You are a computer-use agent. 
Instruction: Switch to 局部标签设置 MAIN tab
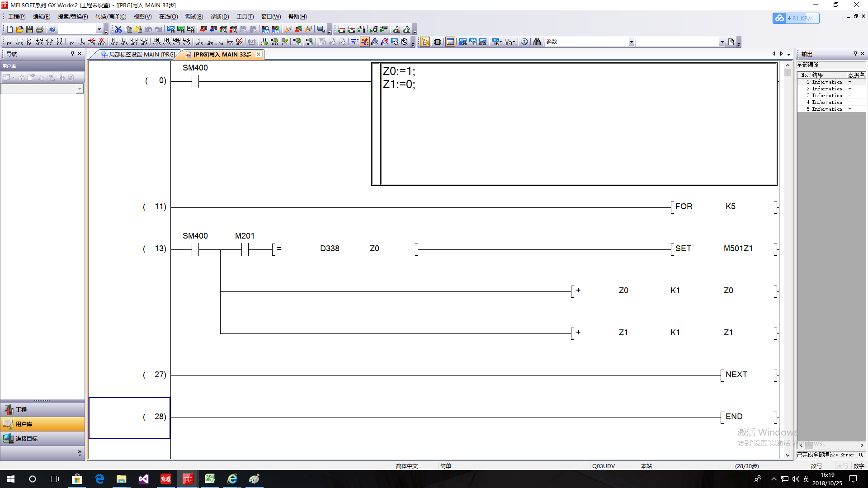[138, 55]
